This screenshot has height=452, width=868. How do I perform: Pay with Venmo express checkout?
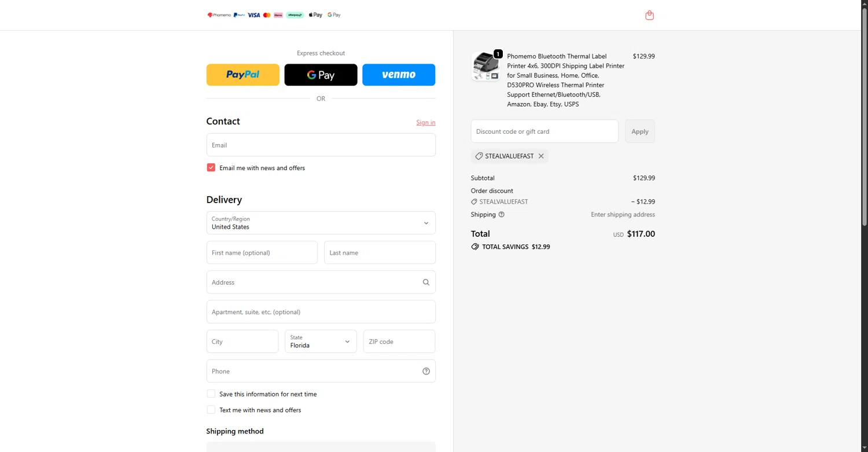[x=399, y=75]
